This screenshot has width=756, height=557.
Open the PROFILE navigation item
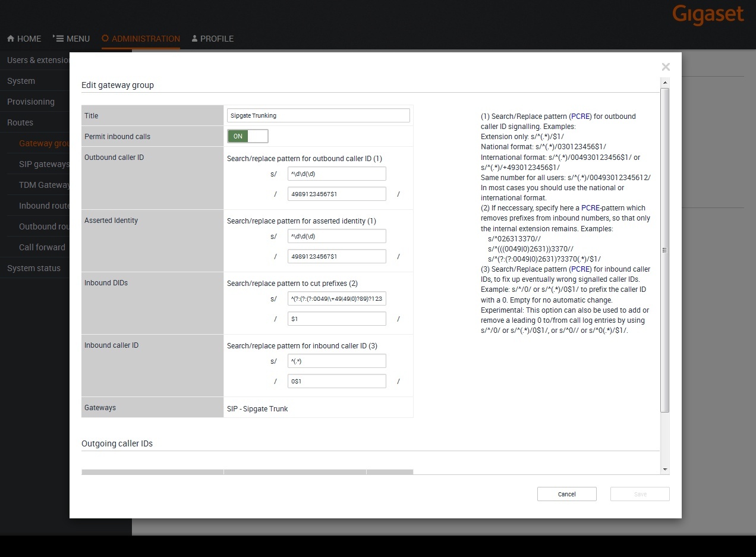[213, 39]
